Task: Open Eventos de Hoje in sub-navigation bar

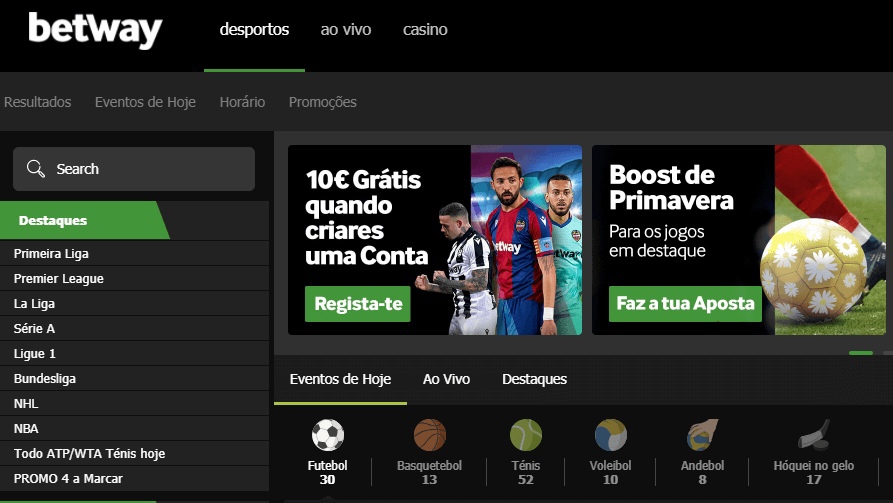Action: 145,102
